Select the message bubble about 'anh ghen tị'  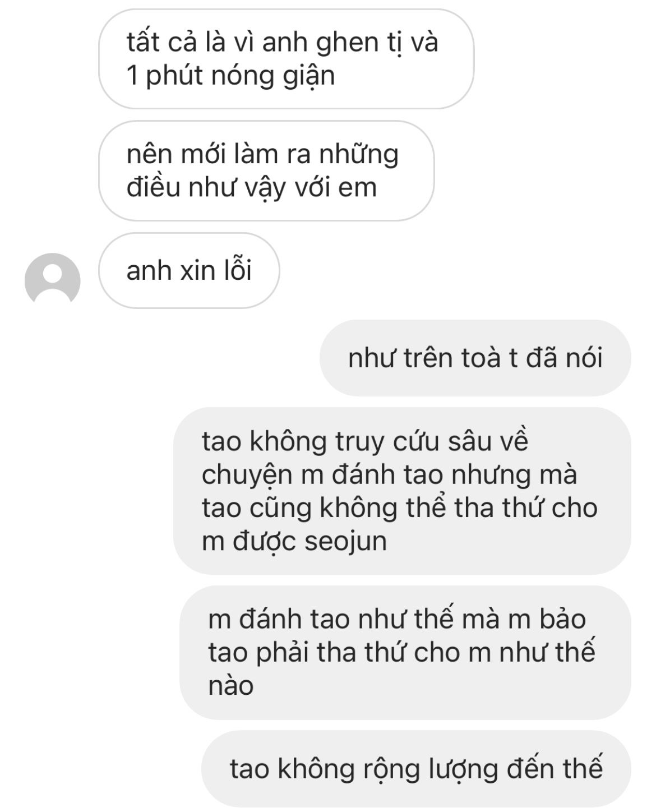tap(286, 59)
